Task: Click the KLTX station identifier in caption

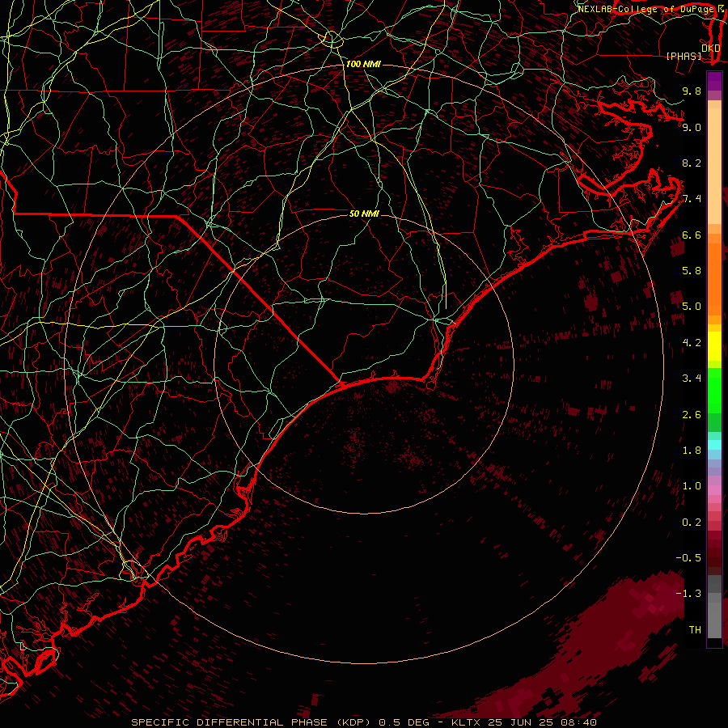Action: click(x=466, y=722)
